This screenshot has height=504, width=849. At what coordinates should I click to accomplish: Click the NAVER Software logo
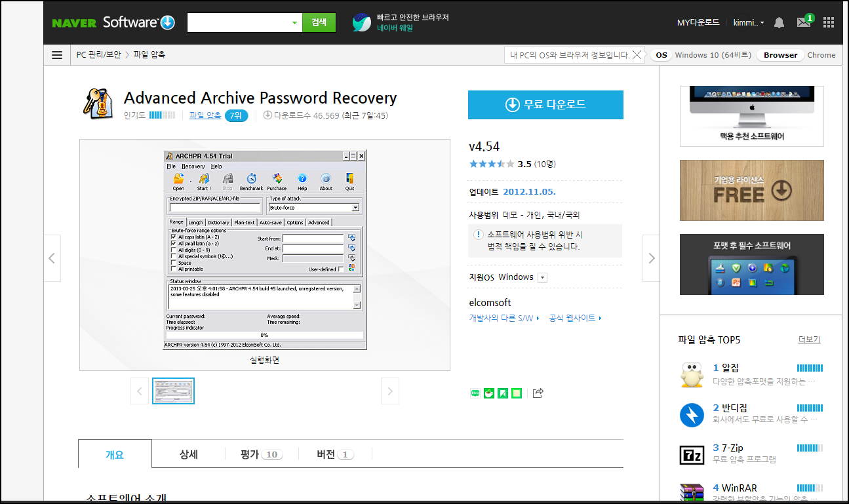pos(113,22)
